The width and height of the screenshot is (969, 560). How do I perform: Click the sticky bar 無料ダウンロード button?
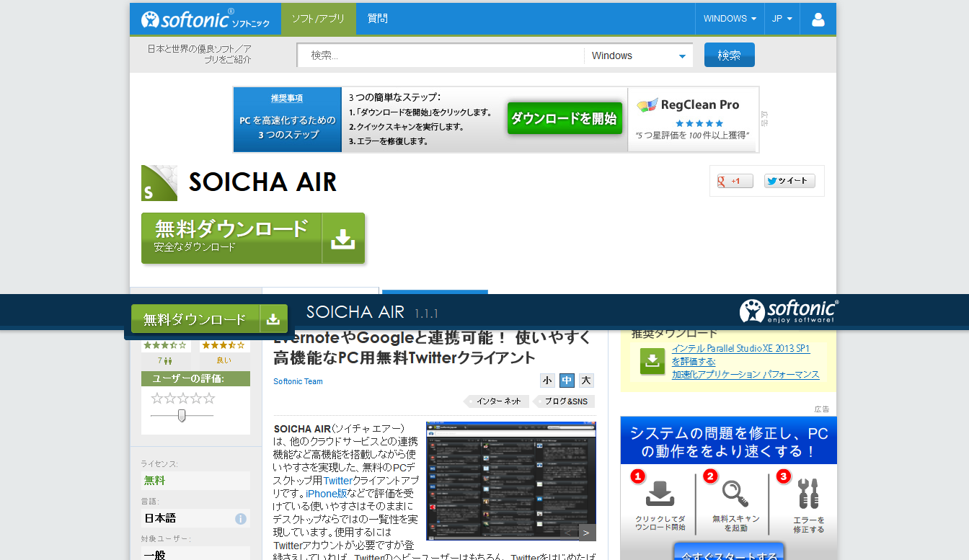tap(209, 319)
